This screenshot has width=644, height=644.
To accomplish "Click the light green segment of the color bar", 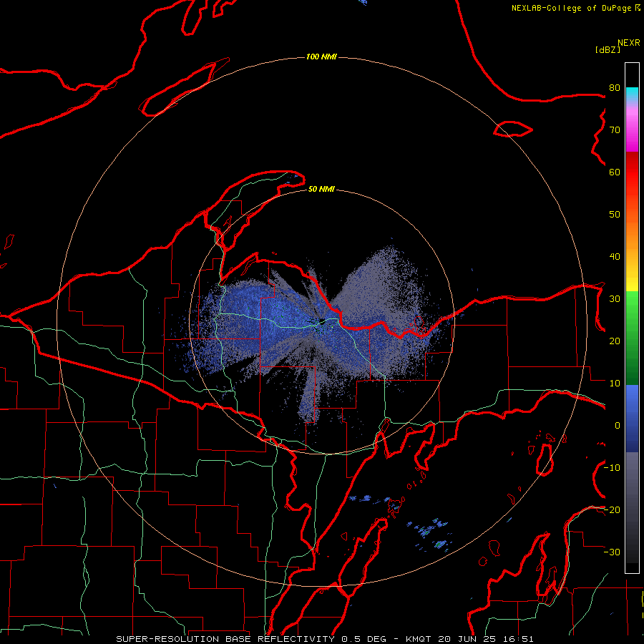I will pos(632,304).
